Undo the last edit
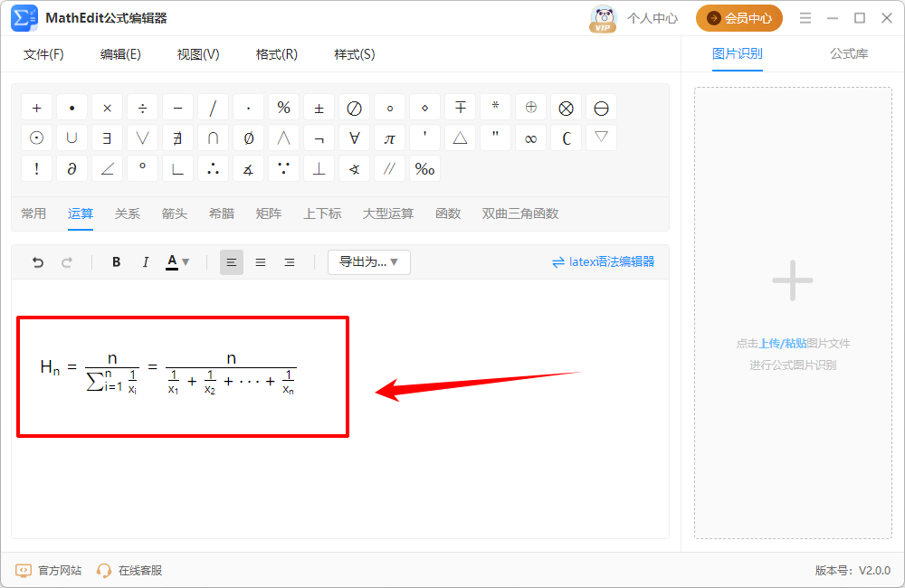 click(x=38, y=262)
